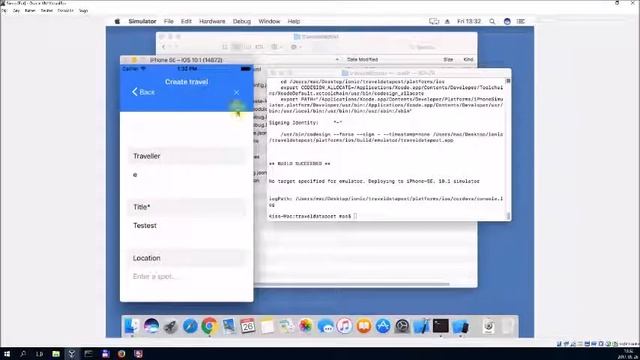Open the Firefox icon in the Windows taskbar
Screen dimensions: 640x360
[121, 354]
